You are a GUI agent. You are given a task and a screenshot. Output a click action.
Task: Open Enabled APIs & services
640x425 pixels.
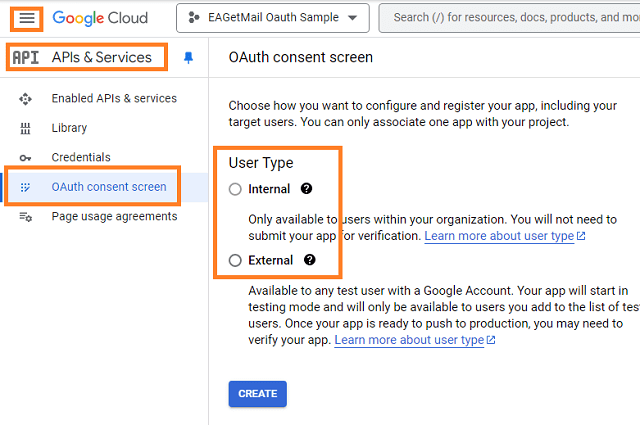point(114,98)
